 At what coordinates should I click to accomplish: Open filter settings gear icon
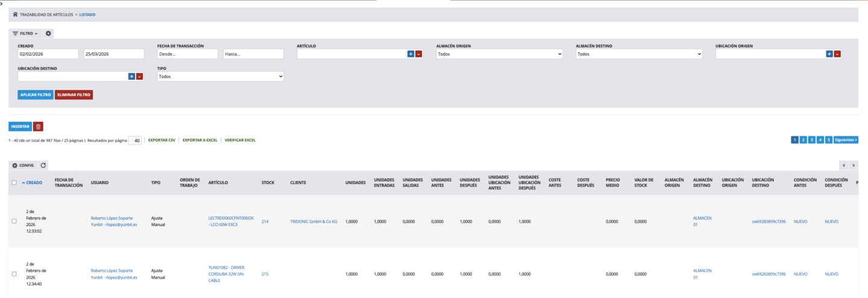coord(49,33)
